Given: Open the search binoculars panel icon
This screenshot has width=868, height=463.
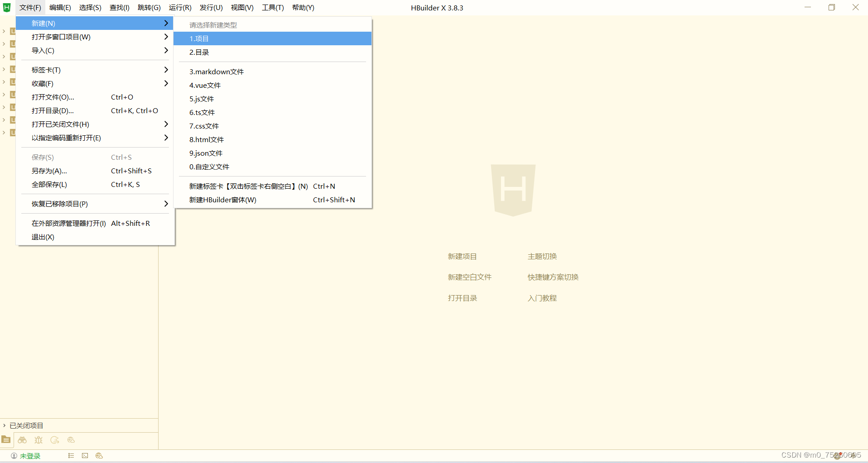Looking at the screenshot, I should (x=22, y=439).
